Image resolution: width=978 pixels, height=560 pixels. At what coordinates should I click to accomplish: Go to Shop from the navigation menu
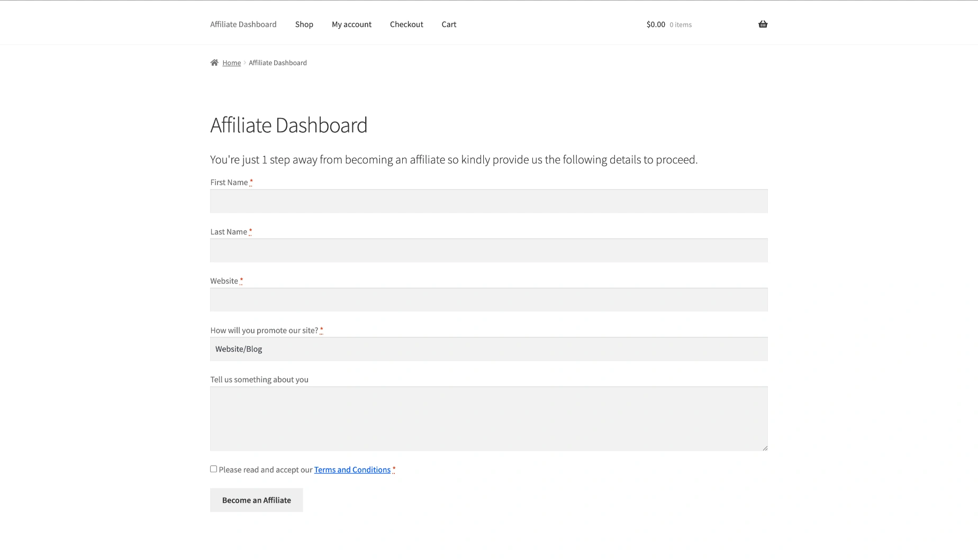coord(304,24)
